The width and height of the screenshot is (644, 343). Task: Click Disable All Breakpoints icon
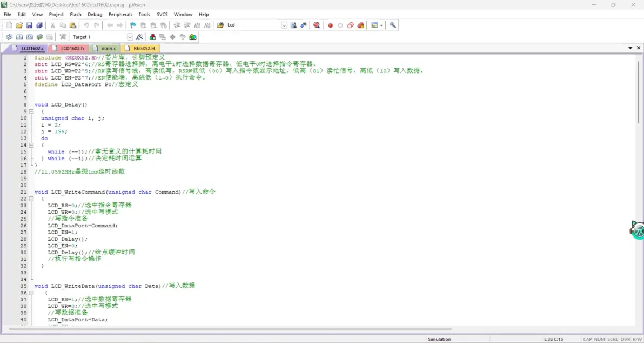[350, 25]
